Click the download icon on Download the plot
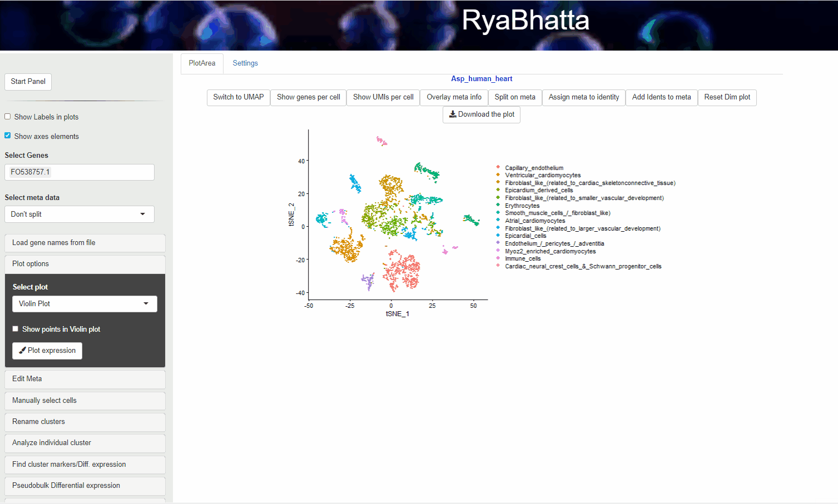Screen dimensions: 838x504 [453, 114]
